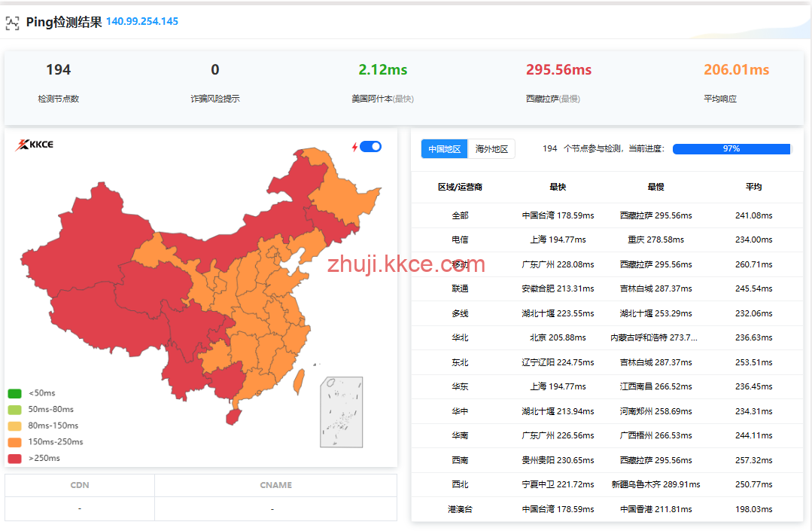Select the green <50ms legend swatch
The image size is (812, 531).
click(x=15, y=393)
